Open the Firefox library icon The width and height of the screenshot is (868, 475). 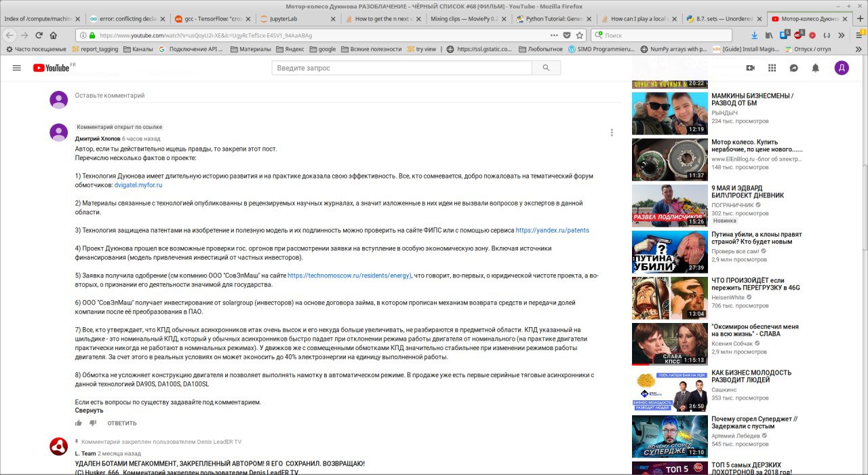769,35
